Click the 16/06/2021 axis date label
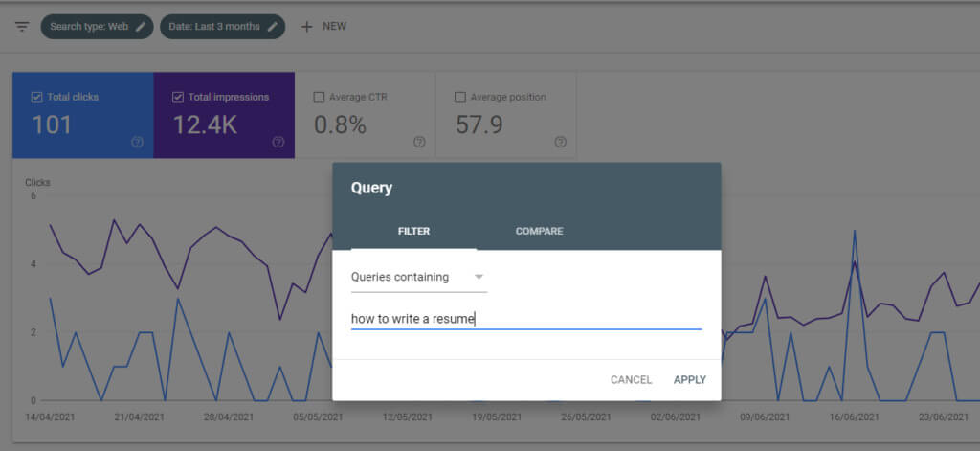980x451 pixels. [x=854, y=417]
